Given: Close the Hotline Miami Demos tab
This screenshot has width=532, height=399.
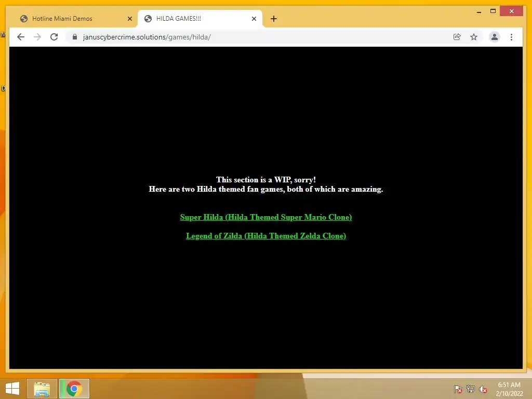Looking at the screenshot, I should (x=129, y=19).
